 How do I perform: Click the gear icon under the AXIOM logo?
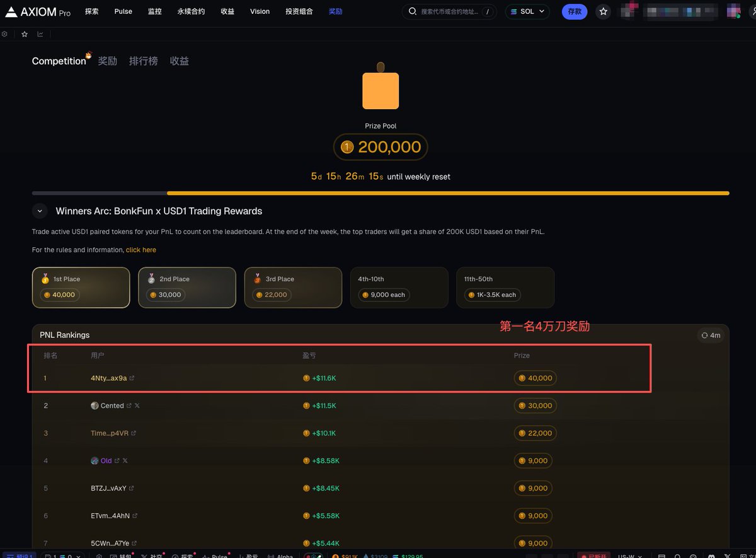[5, 34]
